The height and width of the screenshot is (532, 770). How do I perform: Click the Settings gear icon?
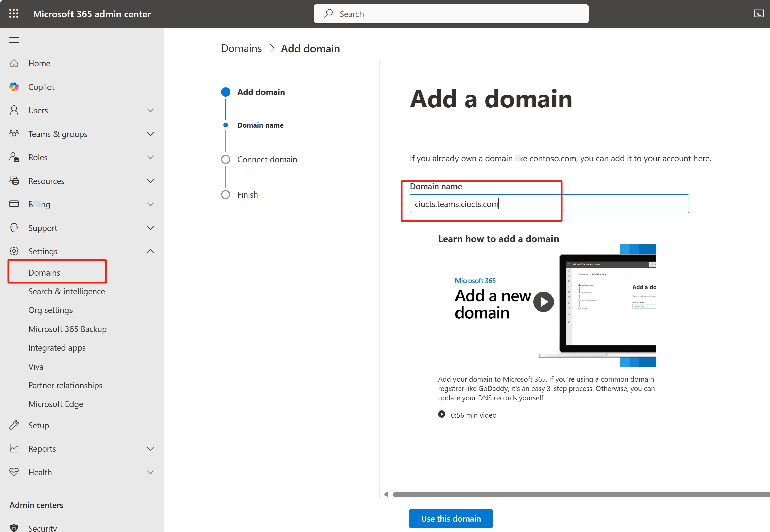pos(14,251)
